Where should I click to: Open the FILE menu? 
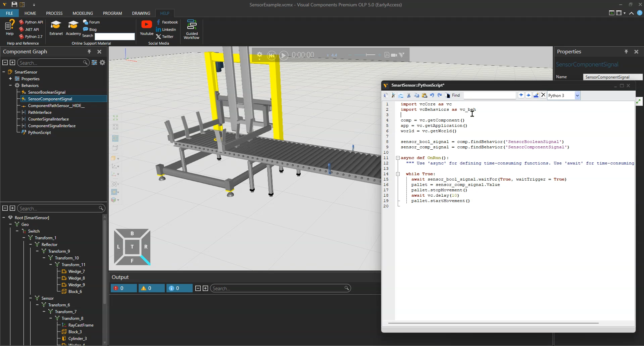(x=9, y=13)
